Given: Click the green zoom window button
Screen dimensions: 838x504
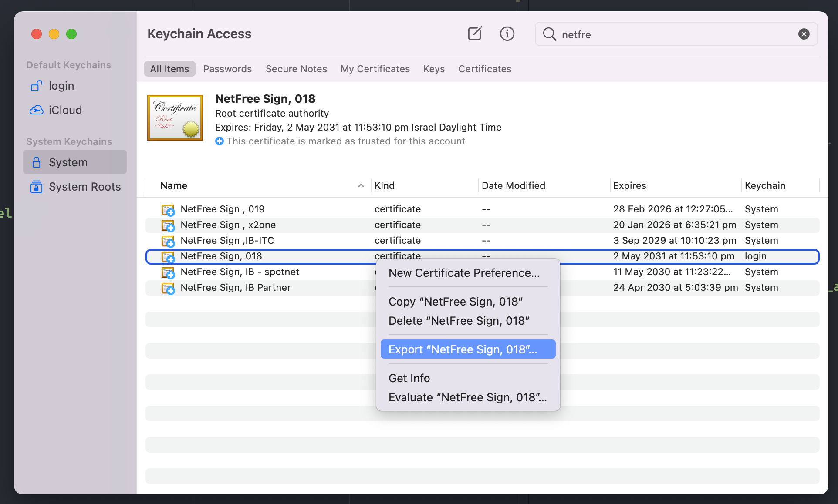Looking at the screenshot, I should click(71, 34).
